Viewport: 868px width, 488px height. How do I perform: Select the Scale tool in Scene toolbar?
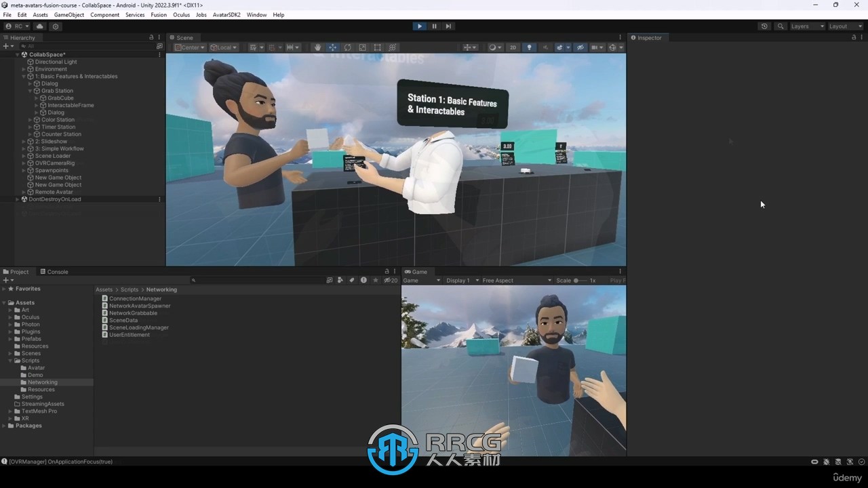pos(362,47)
